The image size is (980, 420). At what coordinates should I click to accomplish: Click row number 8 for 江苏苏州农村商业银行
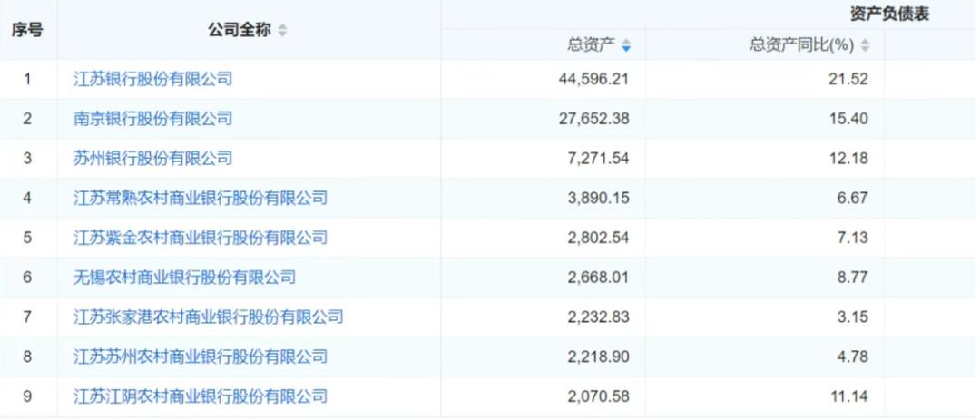pyautogui.click(x=27, y=357)
